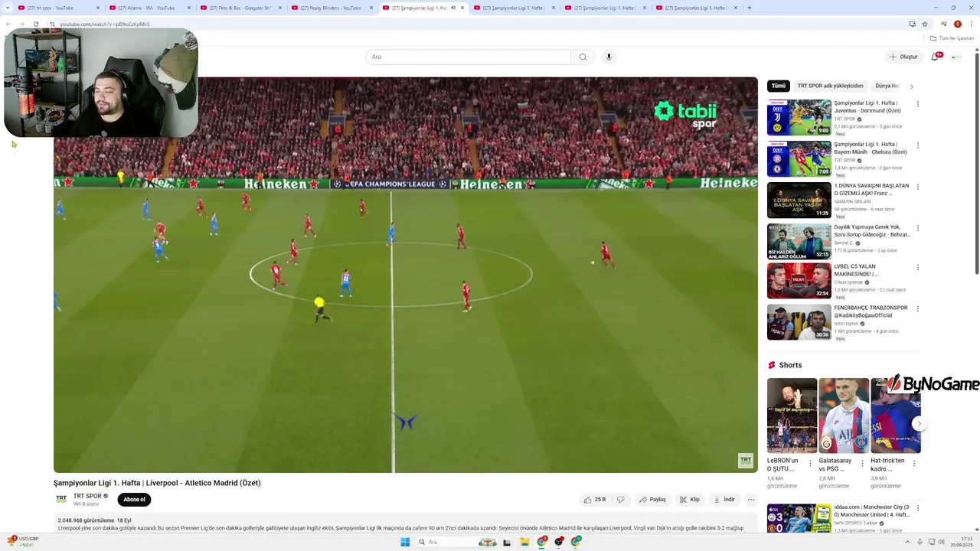Open Manchester City video thumbnail
This screenshot has height=551, width=980.
(799, 518)
